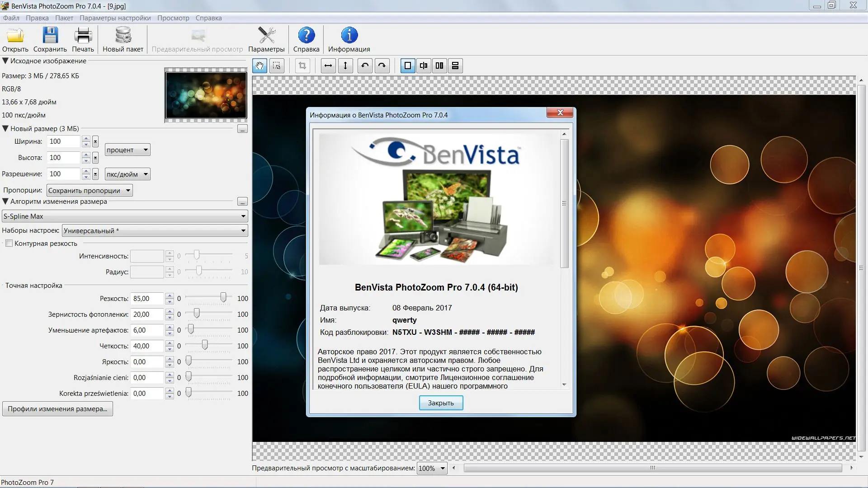
Task: Click the Закрыть button in dialog
Action: click(x=440, y=403)
